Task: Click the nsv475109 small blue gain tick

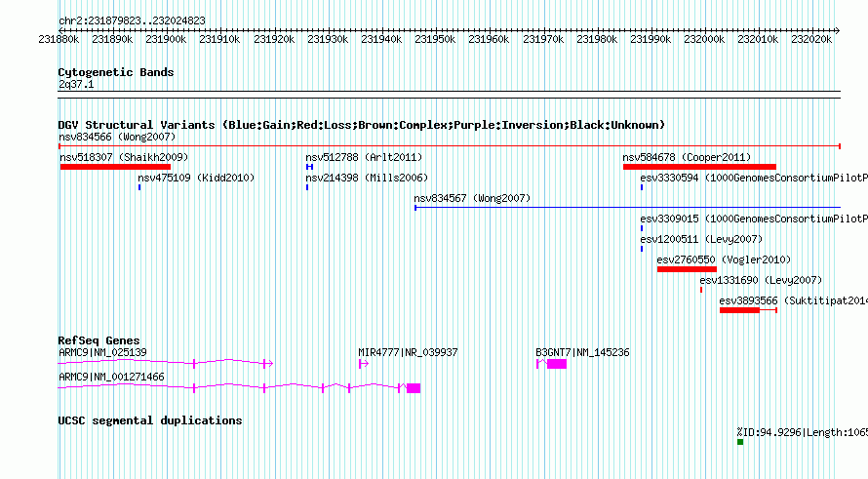Action: tap(139, 187)
